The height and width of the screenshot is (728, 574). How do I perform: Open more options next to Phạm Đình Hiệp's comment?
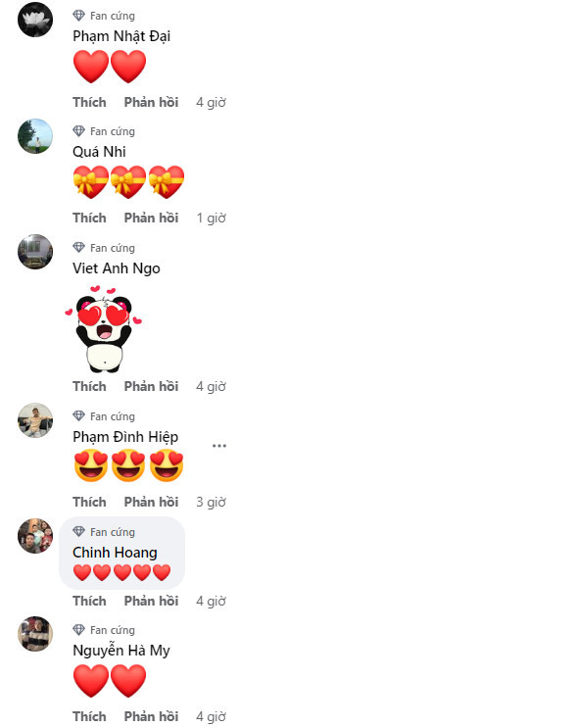(219, 446)
